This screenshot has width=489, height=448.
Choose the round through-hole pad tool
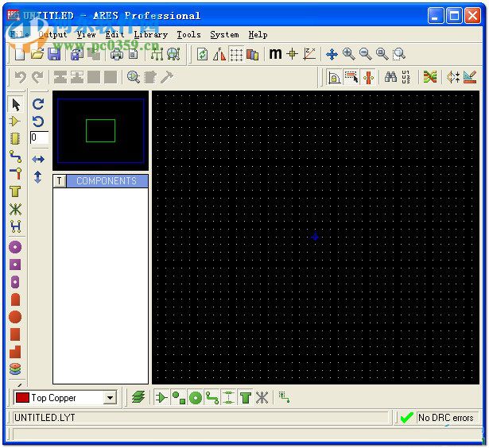click(15, 247)
